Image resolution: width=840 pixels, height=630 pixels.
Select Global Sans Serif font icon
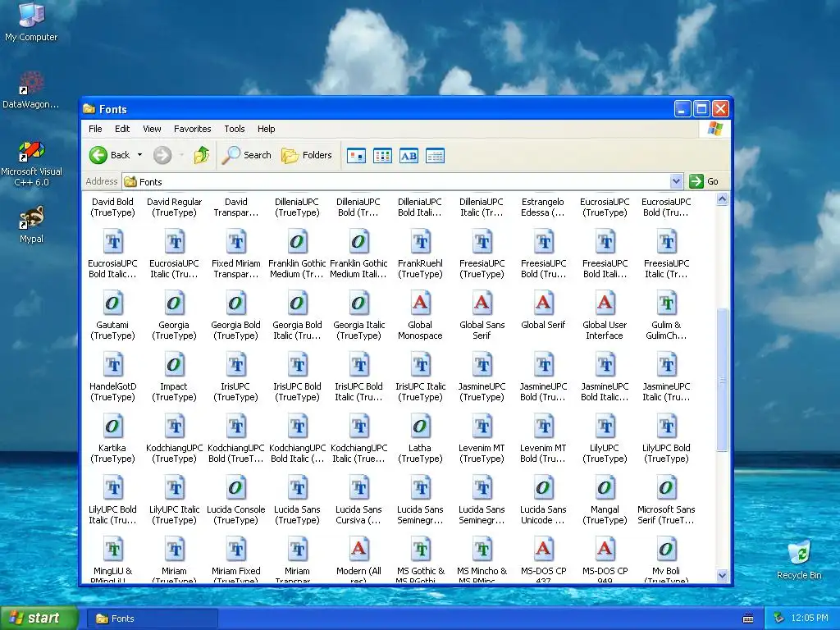pos(482,304)
